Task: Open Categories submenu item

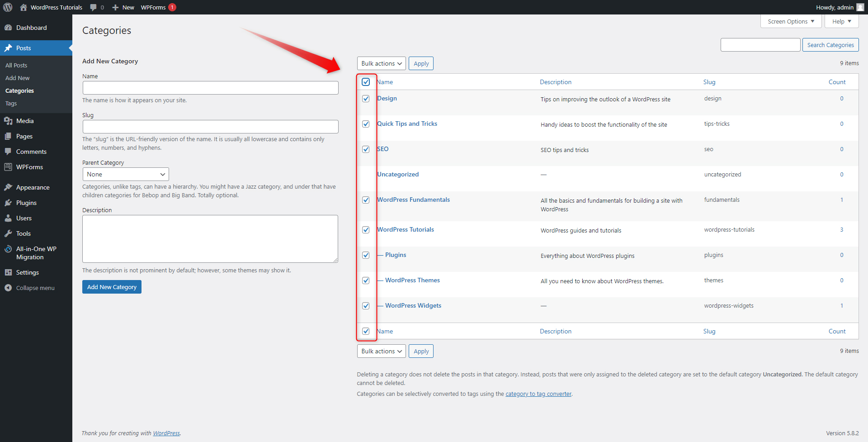Action: (x=19, y=90)
